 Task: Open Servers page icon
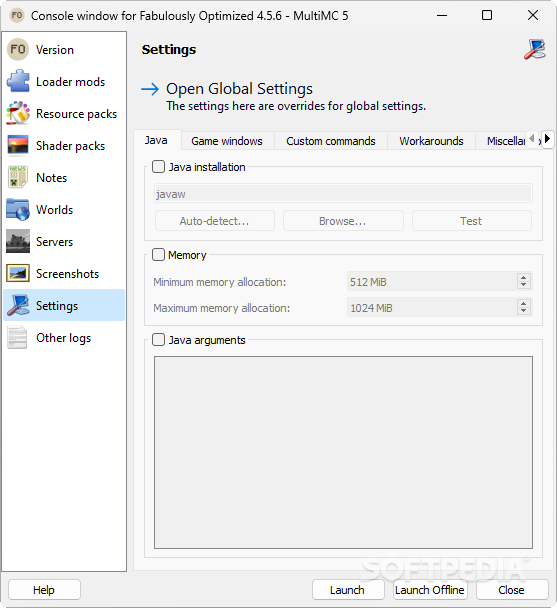17,242
